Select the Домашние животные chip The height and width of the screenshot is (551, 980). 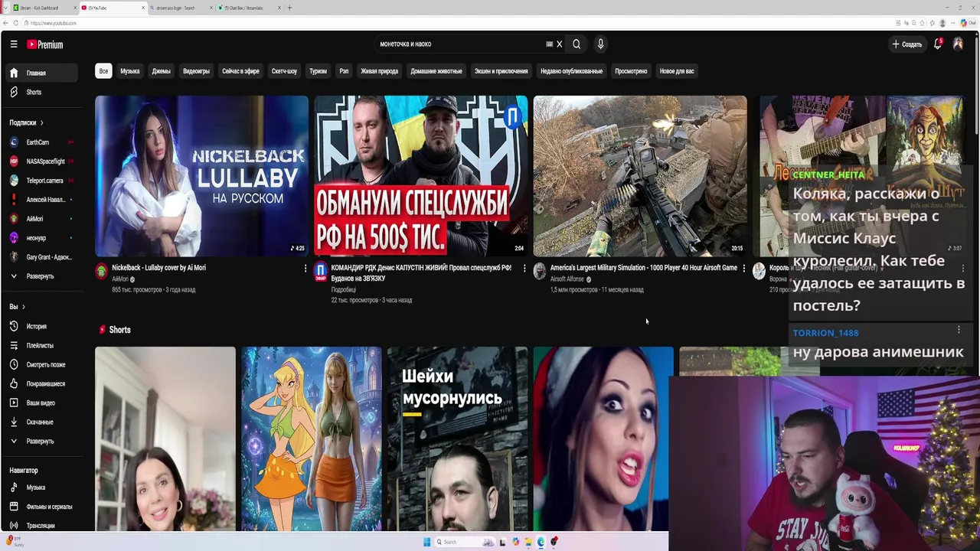(436, 71)
